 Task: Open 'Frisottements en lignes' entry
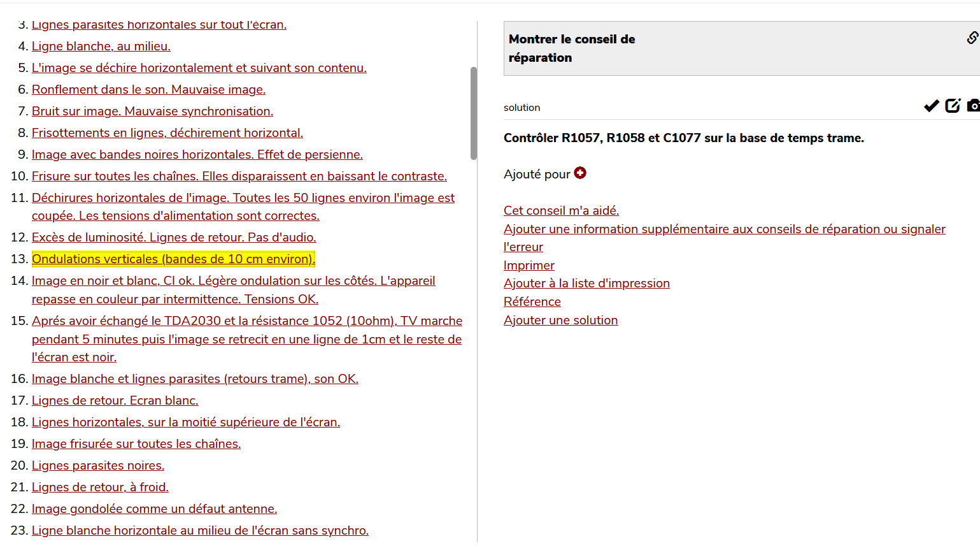pos(167,133)
